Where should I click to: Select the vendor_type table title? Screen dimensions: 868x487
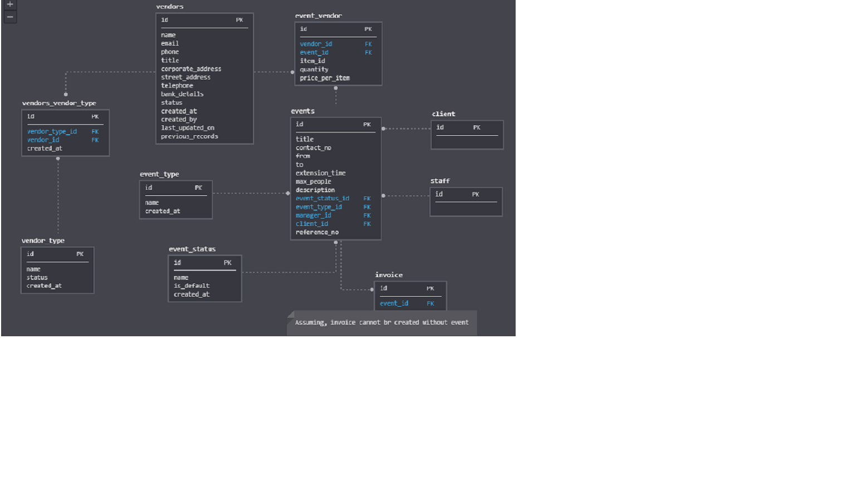click(x=43, y=240)
